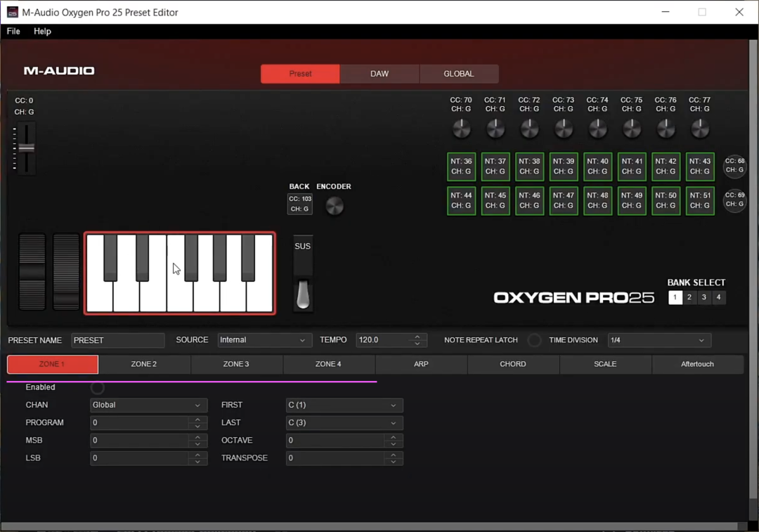Choose bank 1 in Bank Select
This screenshot has width=759, height=532.
coord(675,297)
